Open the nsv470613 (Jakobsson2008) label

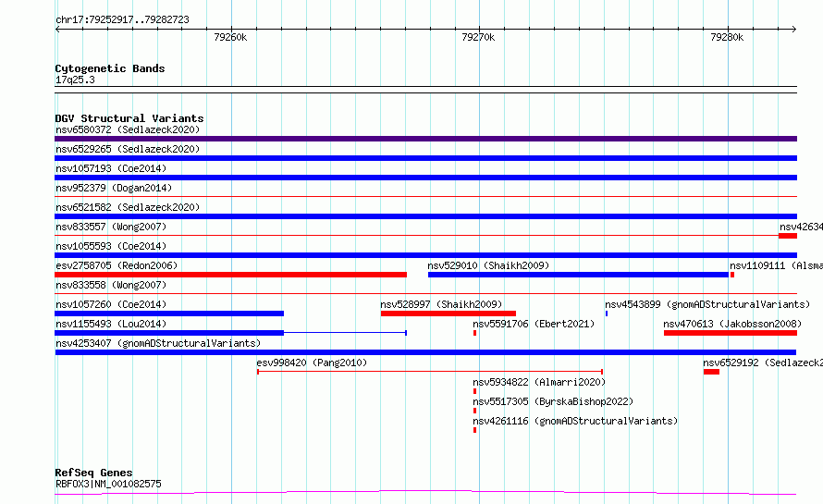[732, 324]
